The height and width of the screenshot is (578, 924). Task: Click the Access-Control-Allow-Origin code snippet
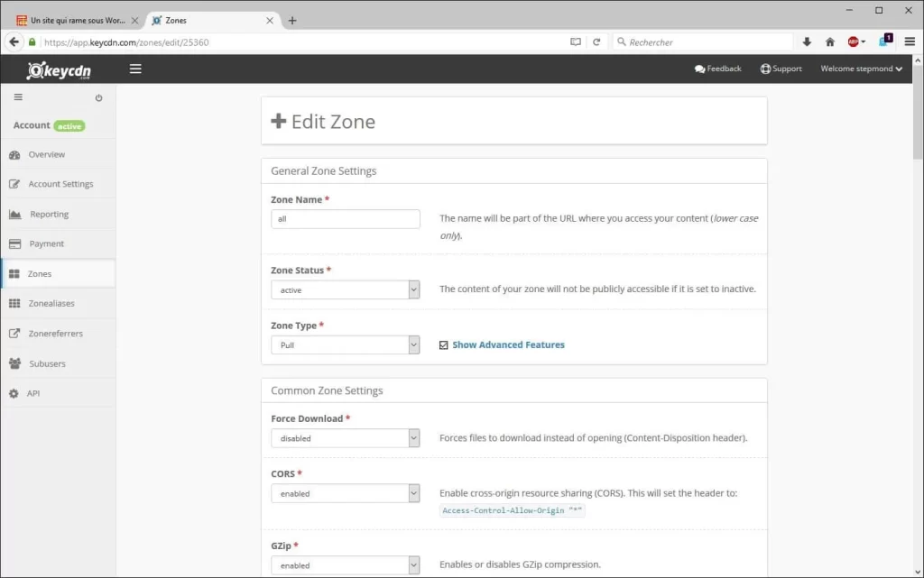(513, 510)
